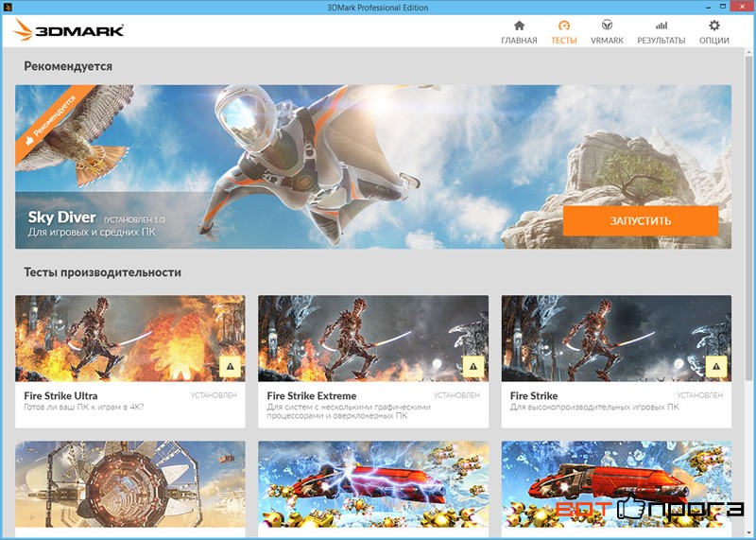Click the Sky Diver title on banner

point(61,218)
